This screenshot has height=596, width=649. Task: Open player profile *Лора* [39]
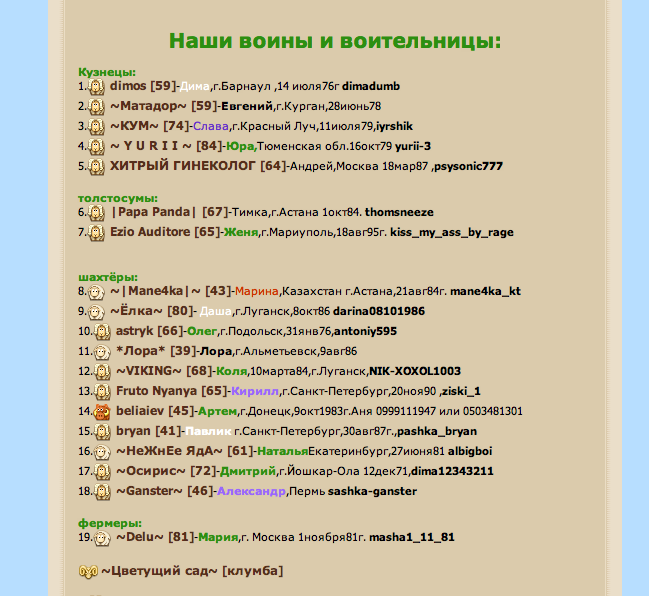point(156,351)
